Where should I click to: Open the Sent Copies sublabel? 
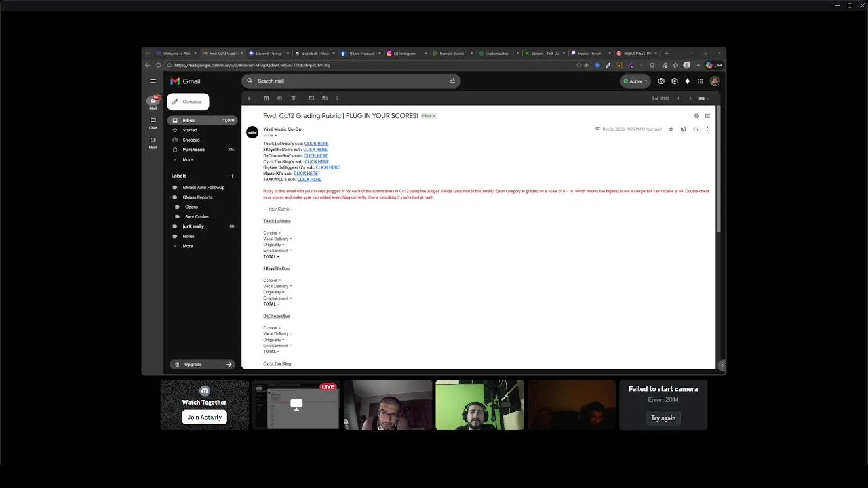(x=197, y=217)
